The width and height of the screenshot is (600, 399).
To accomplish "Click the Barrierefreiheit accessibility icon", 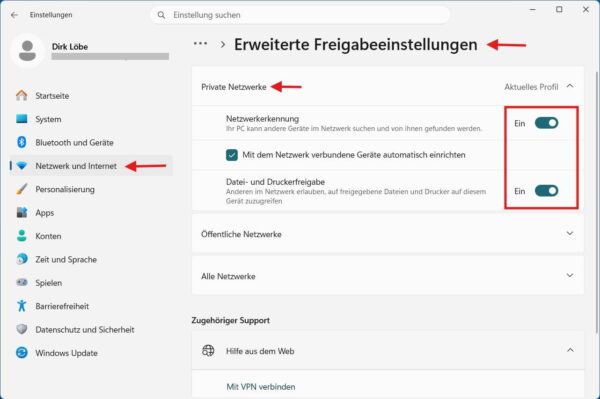I will pyautogui.click(x=22, y=306).
